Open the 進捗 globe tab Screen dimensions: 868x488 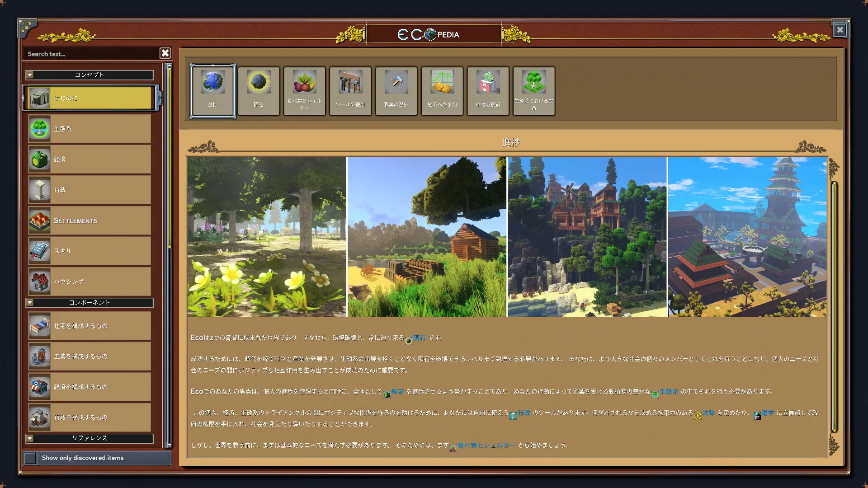point(212,91)
